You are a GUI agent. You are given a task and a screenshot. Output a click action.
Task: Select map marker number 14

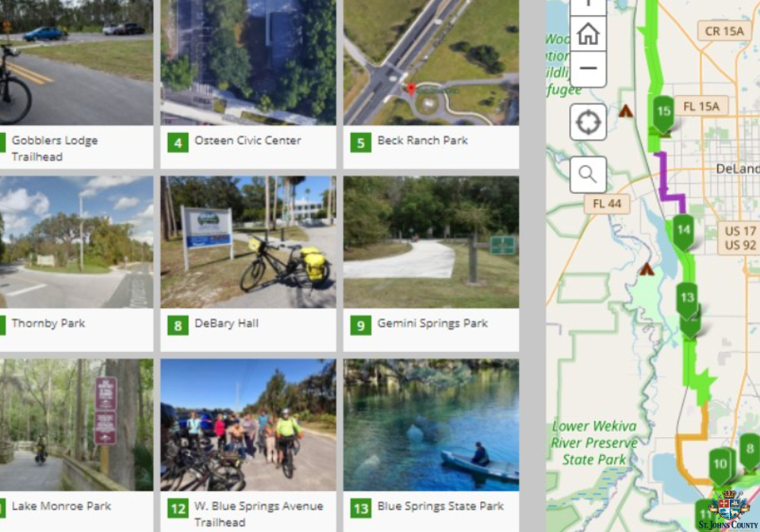tap(683, 232)
